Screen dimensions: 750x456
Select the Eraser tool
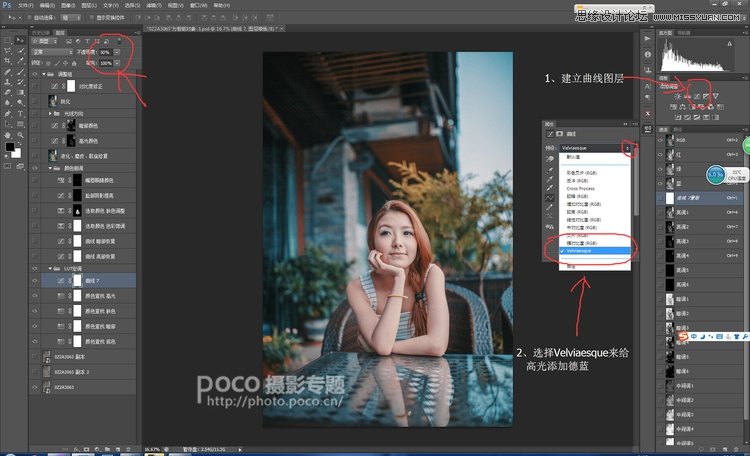point(8,93)
